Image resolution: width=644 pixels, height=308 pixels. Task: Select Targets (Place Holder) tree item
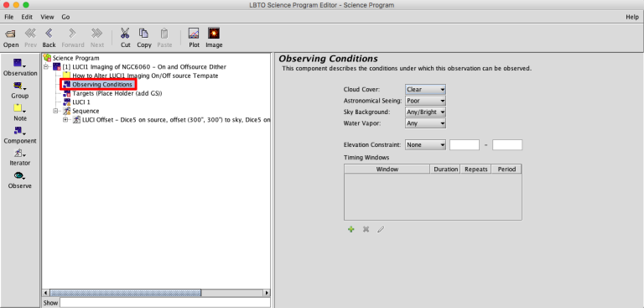[117, 93]
